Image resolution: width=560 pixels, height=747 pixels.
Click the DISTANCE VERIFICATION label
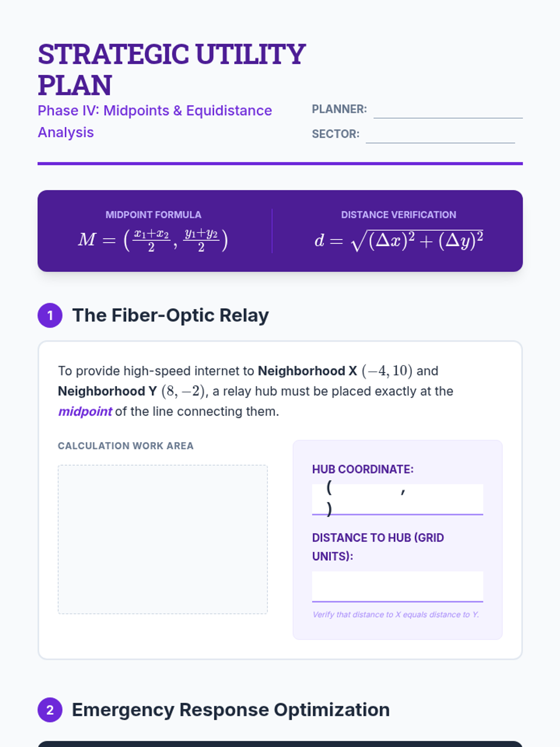click(x=399, y=215)
